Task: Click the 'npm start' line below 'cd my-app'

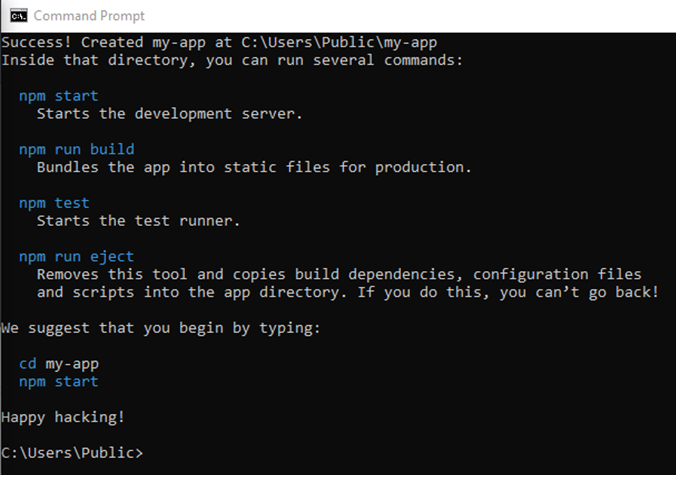Action: tap(59, 382)
